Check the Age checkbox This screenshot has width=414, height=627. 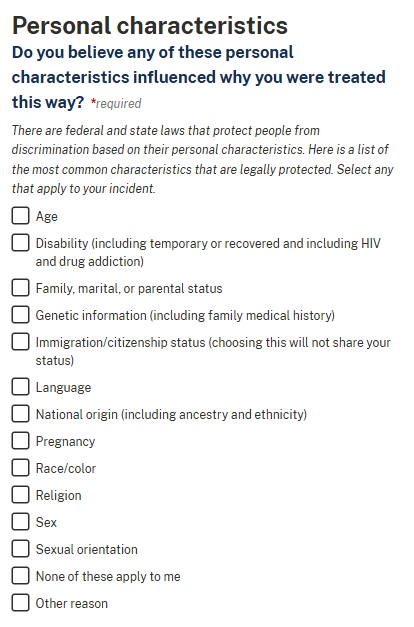click(20, 216)
